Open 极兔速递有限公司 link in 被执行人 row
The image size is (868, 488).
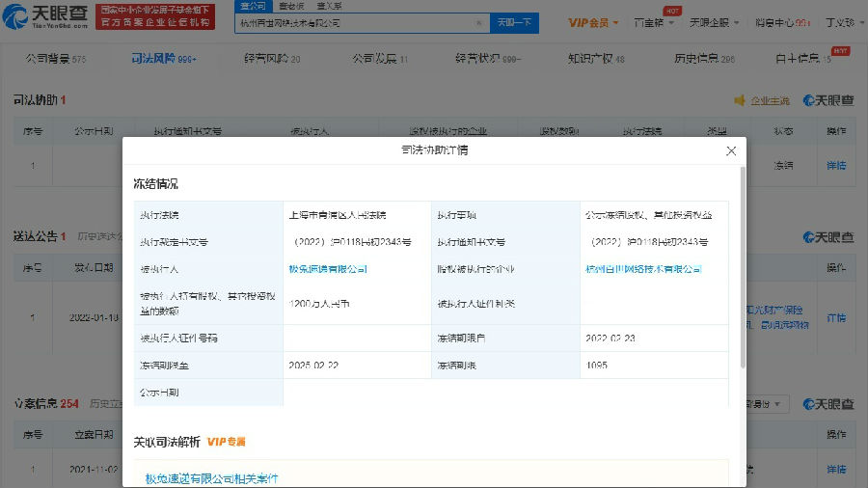point(328,269)
